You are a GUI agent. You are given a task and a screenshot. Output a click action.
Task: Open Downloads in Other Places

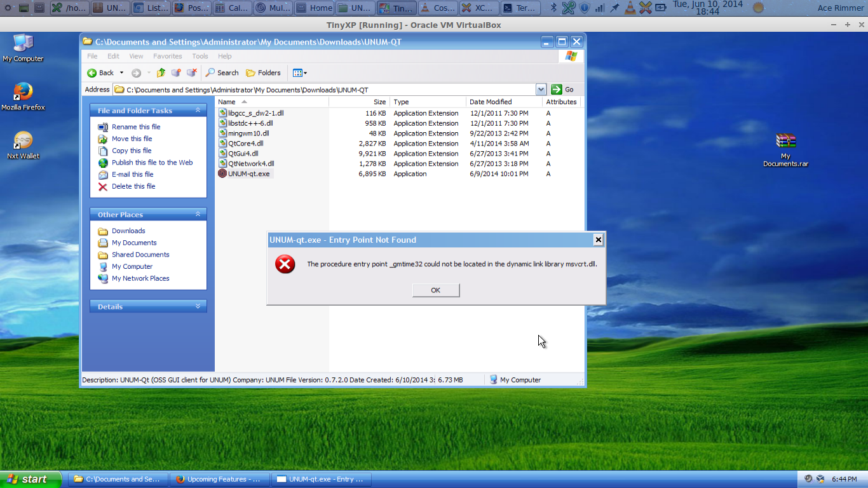[x=128, y=231]
